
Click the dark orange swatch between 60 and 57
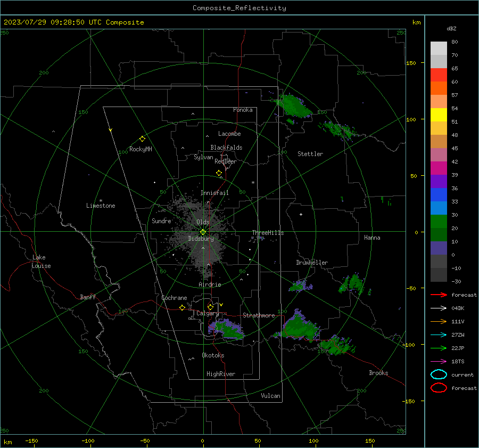439,88
